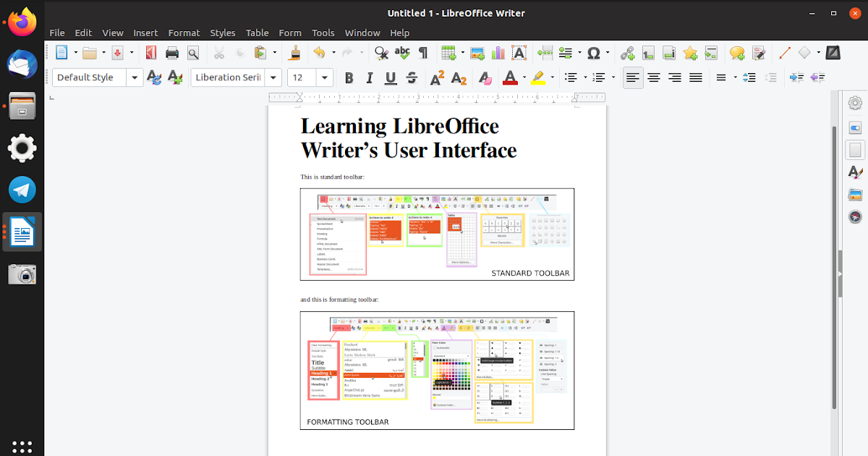Open the Styles menu
Viewport: 868px width, 456px height.
[x=223, y=33]
